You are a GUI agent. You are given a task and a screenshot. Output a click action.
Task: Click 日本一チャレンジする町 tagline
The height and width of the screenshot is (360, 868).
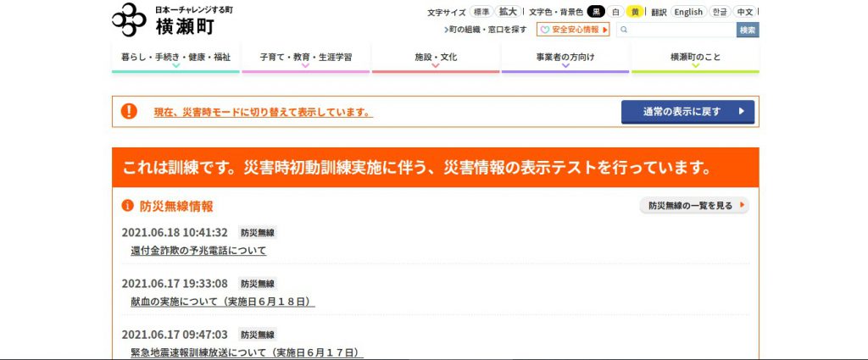(194, 10)
